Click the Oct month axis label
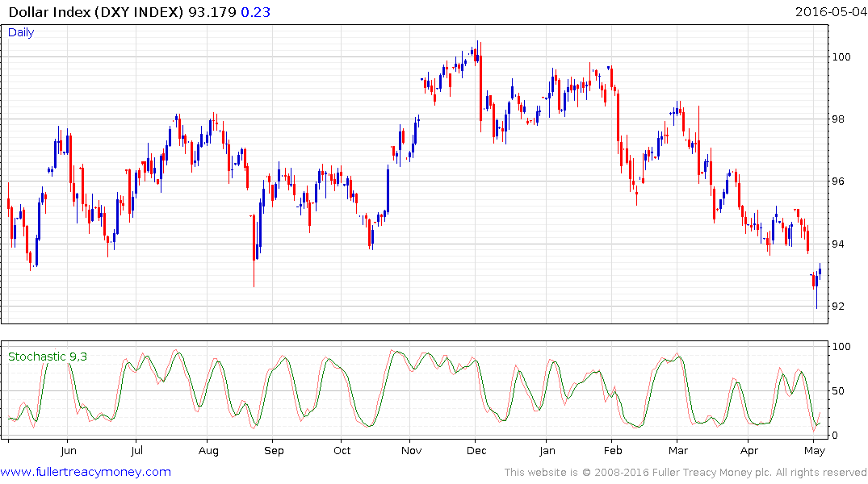The width and height of the screenshot is (868, 484). point(342,451)
